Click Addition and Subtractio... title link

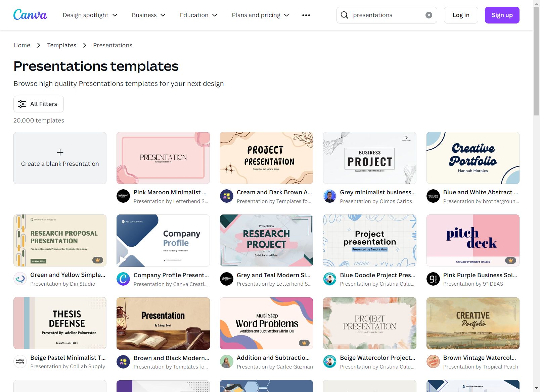coord(273,358)
